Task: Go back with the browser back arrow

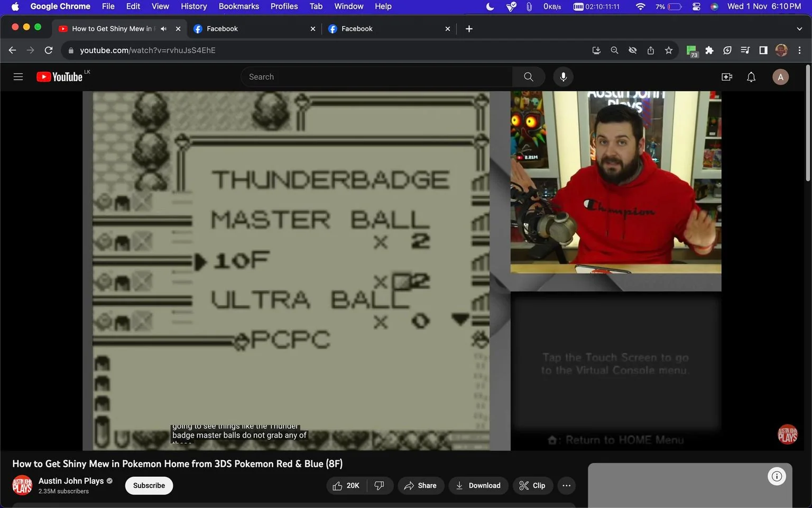Action: (x=13, y=50)
